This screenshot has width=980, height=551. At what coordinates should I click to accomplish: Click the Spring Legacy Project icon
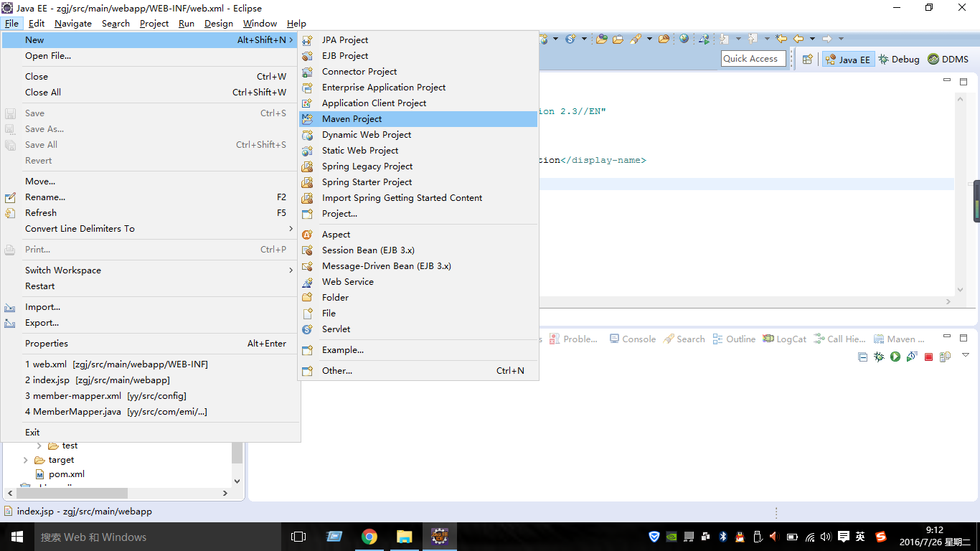click(307, 166)
